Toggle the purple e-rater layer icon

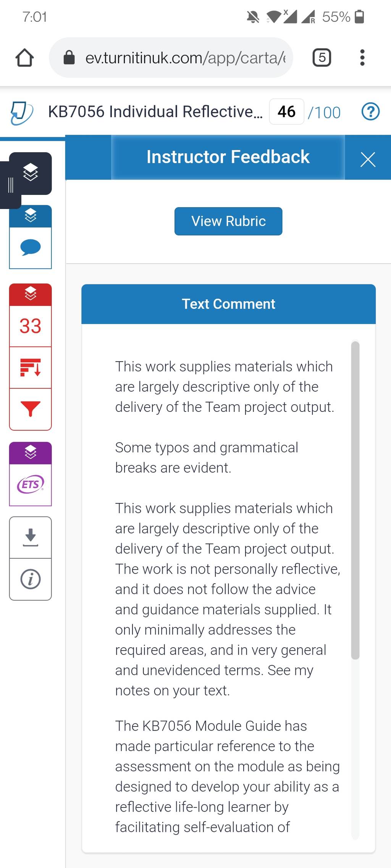click(x=31, y=453)
